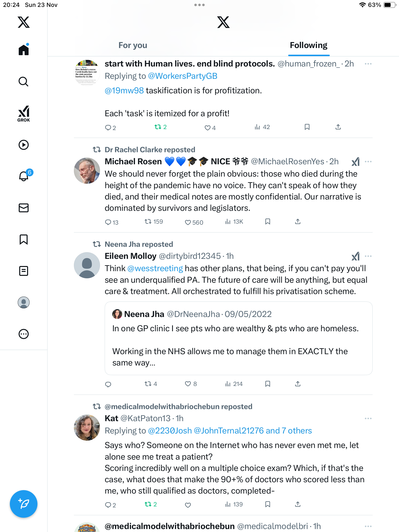The width and height of the screenshot is (399, 532).
Task: Open the @WorkersPartyGB profile link
Action: (x=183, y=76)
